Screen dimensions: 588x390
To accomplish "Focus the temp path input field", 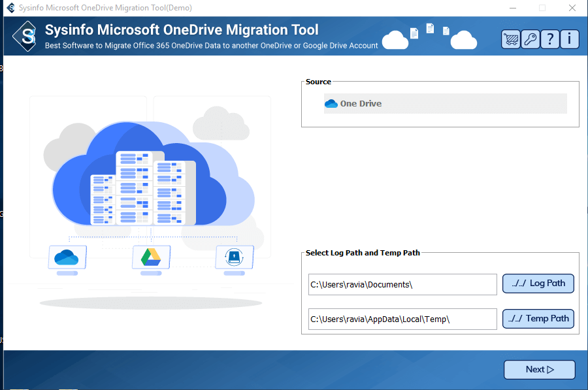I will (x=402, y=319).
